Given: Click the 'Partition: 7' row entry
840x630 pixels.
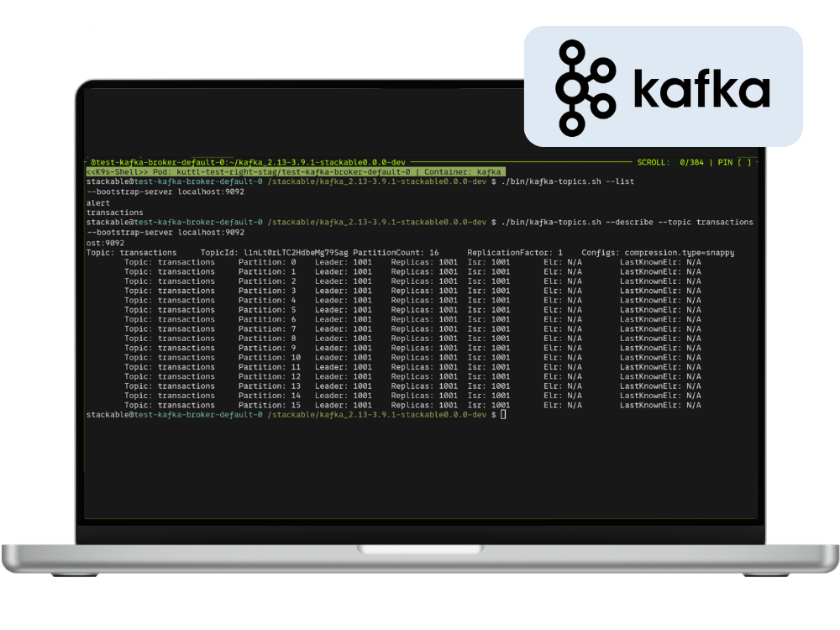Looking at the screenshot, I should (x=267, y=329).
